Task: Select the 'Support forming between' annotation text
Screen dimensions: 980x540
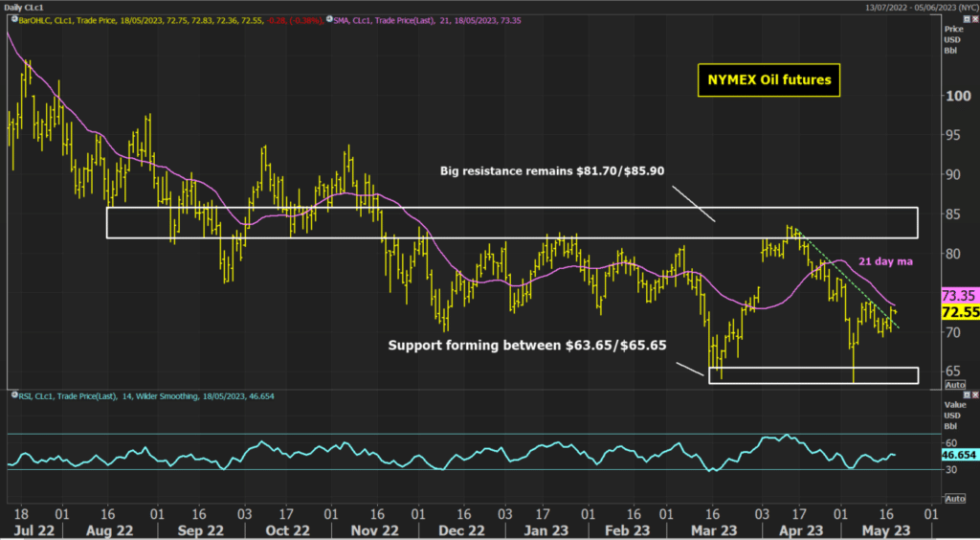Action: pyautogui.click(x=527, y=345)
